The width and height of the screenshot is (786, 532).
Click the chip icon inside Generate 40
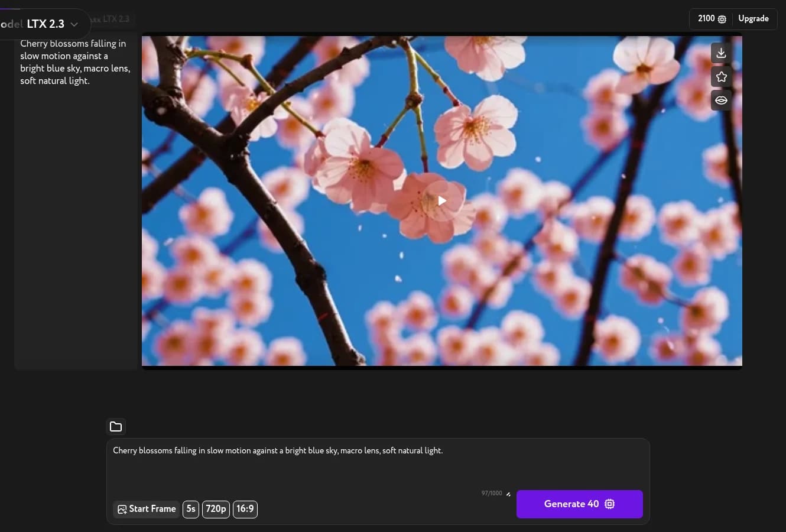[x=609, y=504]
